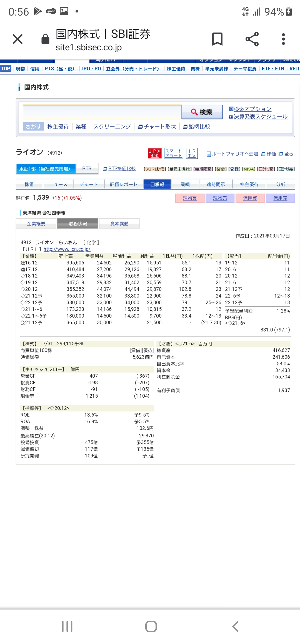The width and height of the screenshot is (300, 644).
Task: Open 貸株 menu link
Action: tap(195, 69)
